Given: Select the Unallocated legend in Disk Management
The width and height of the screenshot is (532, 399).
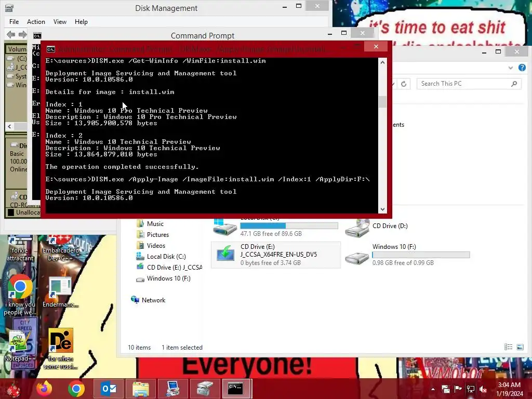Looking at the screenshot, I should coord(24,212).
